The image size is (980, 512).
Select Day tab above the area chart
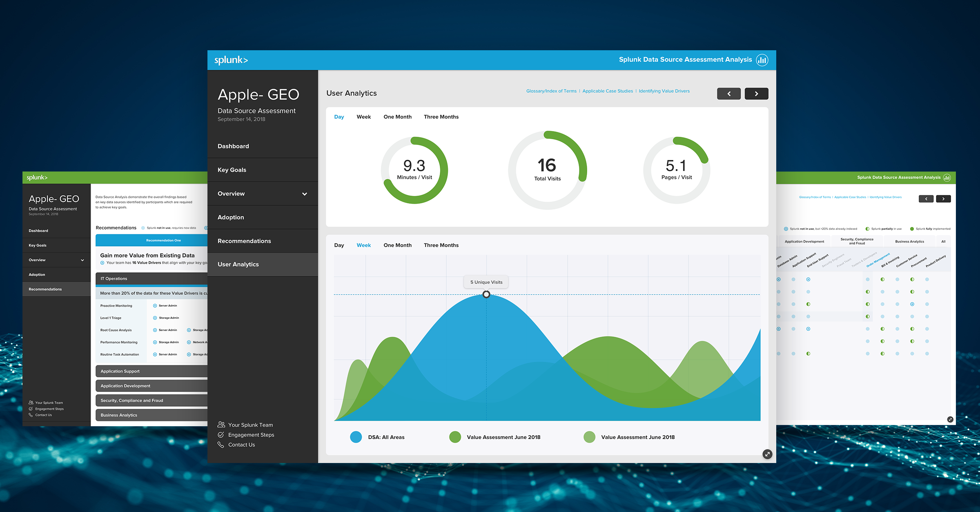339,245
